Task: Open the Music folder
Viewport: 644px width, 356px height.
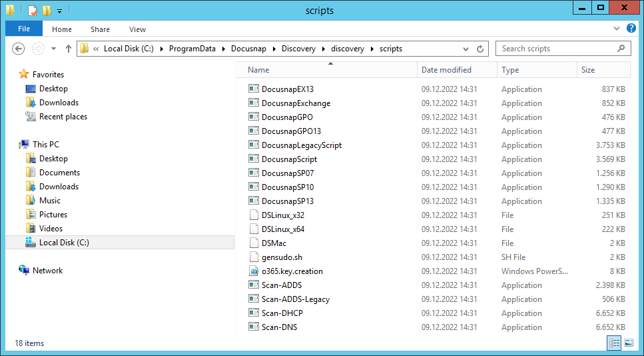Action: tap(50, 200)
